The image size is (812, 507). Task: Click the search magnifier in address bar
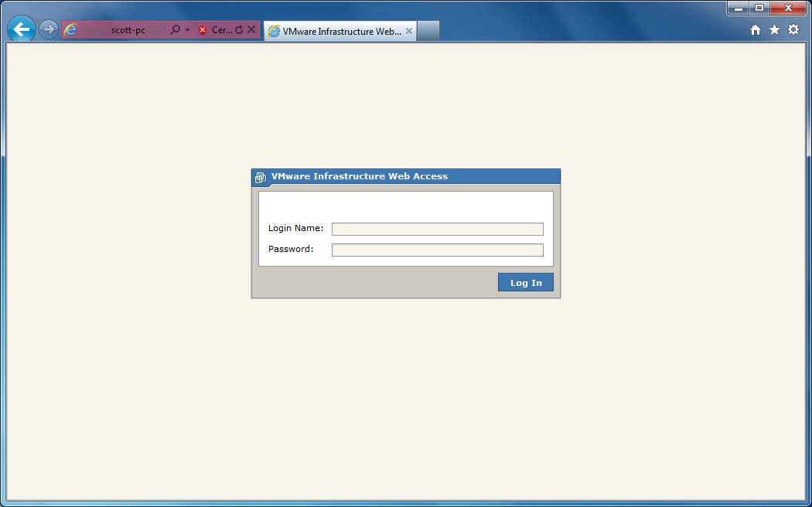point(176,29)
